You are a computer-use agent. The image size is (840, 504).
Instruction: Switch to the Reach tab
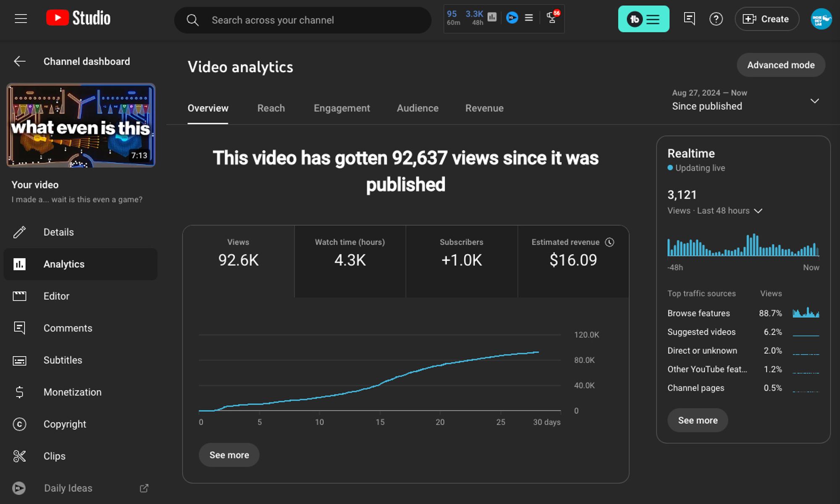point(271,109)
